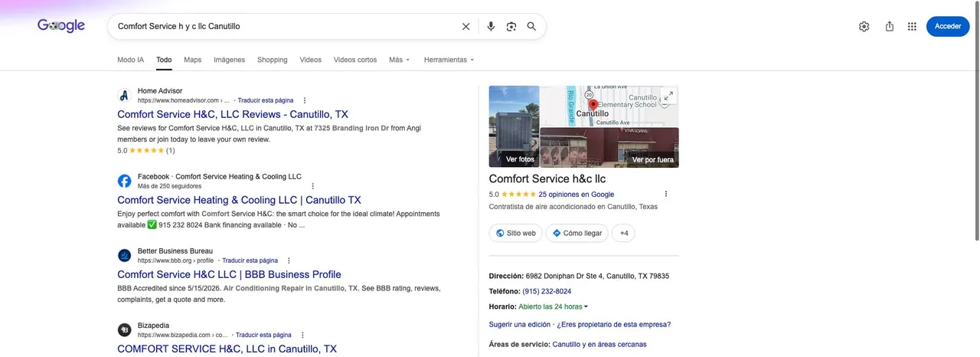Click the Contratista de aire acondicionado description
The width and height of the screenshot is (980, 357).
(x=573, y=207)
